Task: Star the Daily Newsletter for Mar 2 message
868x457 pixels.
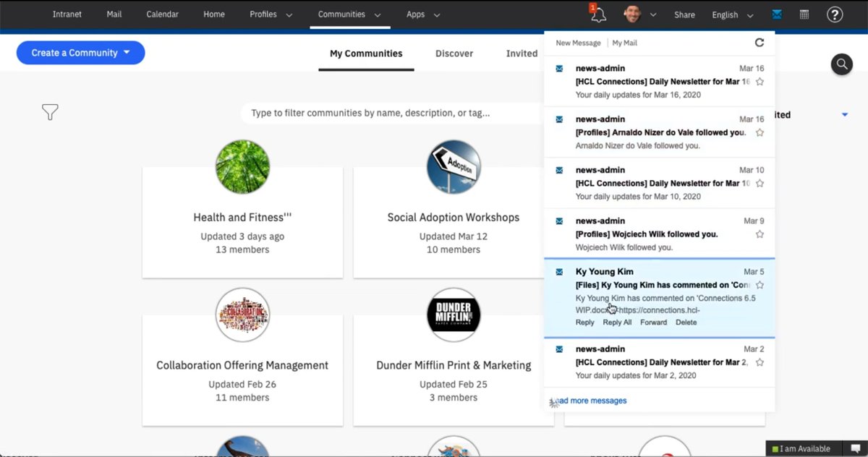Action: pos(759,362)
